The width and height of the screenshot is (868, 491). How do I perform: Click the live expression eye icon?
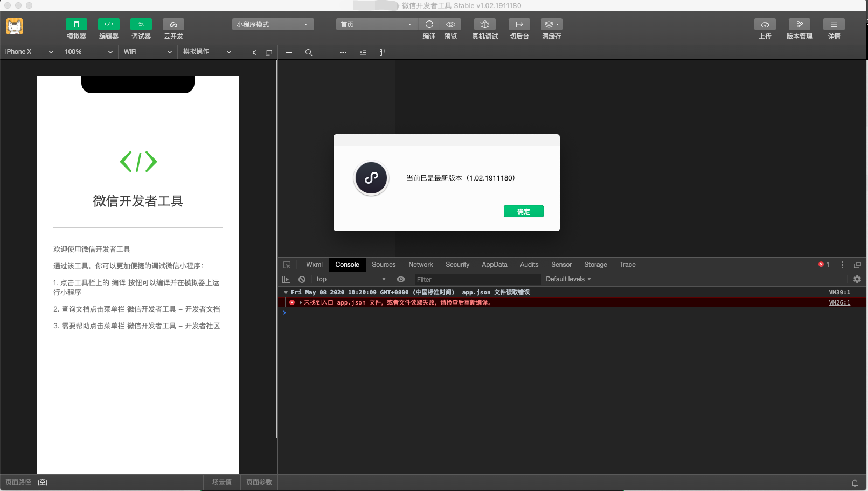[x=401, y=279]
